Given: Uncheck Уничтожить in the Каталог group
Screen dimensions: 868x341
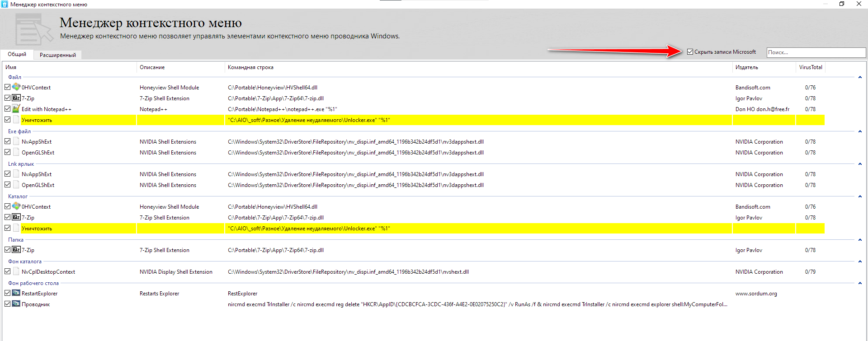Looking at the screenshot, I should click(x=7, y=228).
